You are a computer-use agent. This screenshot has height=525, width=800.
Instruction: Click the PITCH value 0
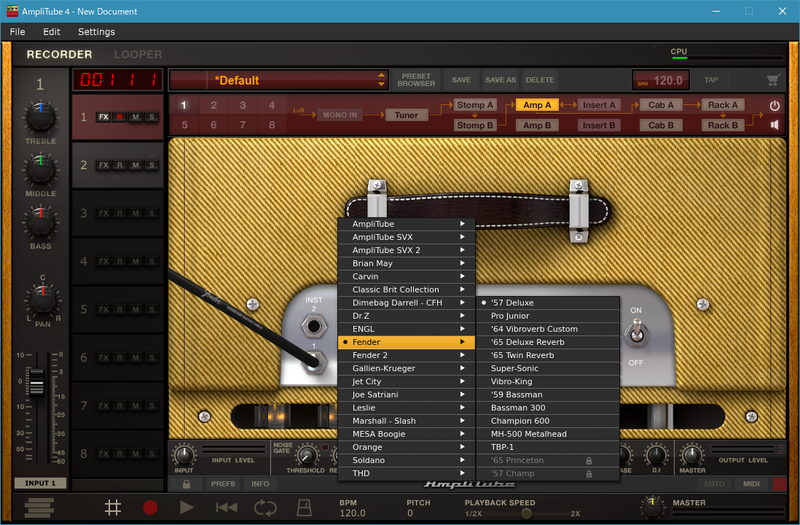click(410, 513)
